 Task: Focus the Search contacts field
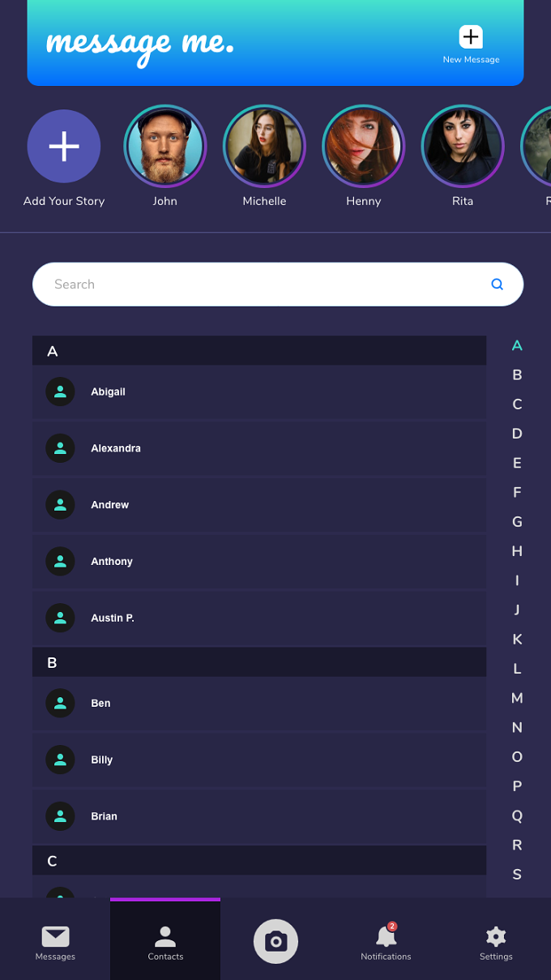coord(278,285)
